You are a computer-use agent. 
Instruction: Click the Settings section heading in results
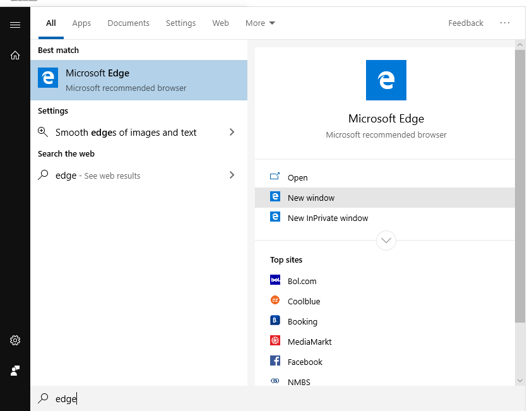[x=53, y=111]
